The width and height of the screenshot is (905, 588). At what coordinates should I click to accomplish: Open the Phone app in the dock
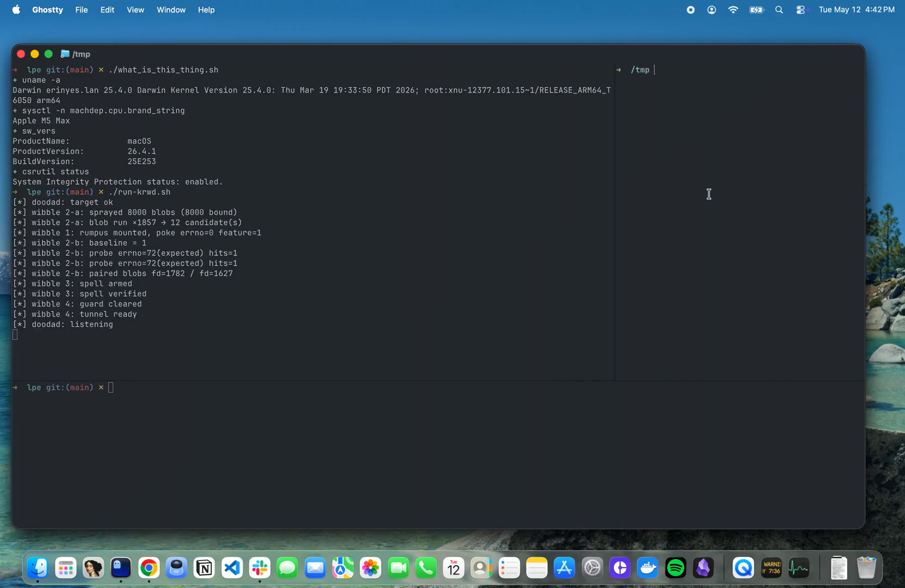(426, 568)
